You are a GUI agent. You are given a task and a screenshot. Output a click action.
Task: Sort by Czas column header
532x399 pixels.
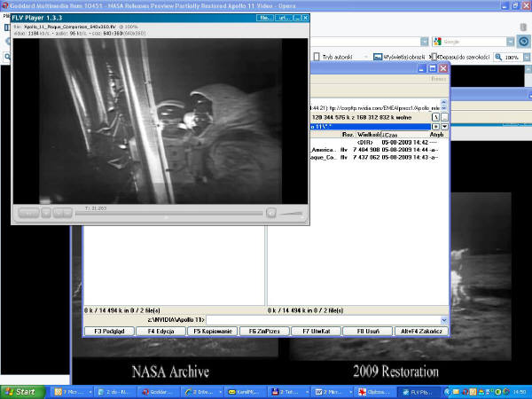tap(404, 135)
